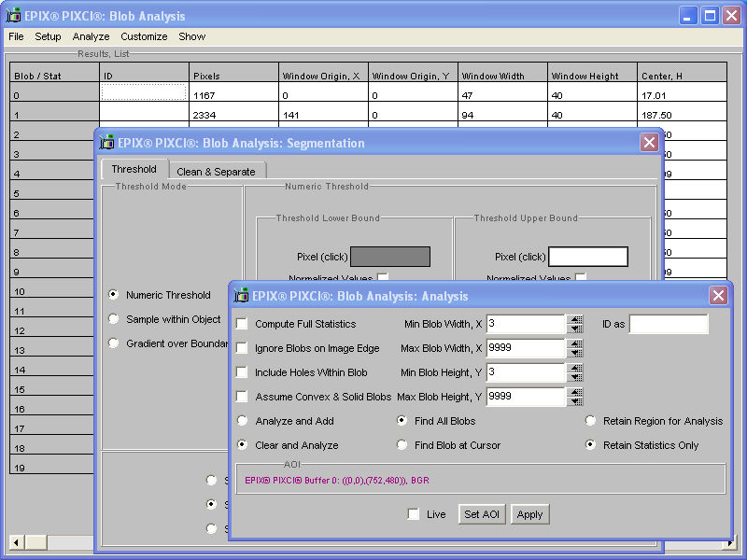Click the horizontal scrollbar thumb

[35, 542]
